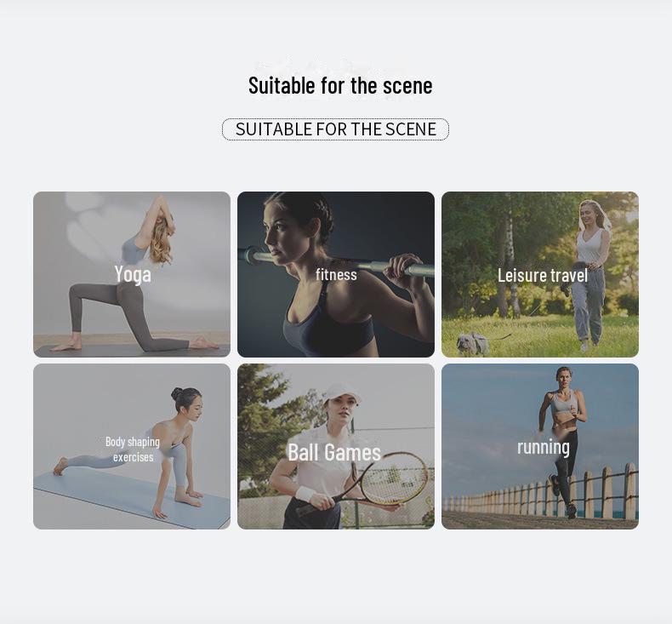Click the 'Suitable for the scene' heading
Image resolution: width=672 pixels, height=624 pixels.
point(340,85)
